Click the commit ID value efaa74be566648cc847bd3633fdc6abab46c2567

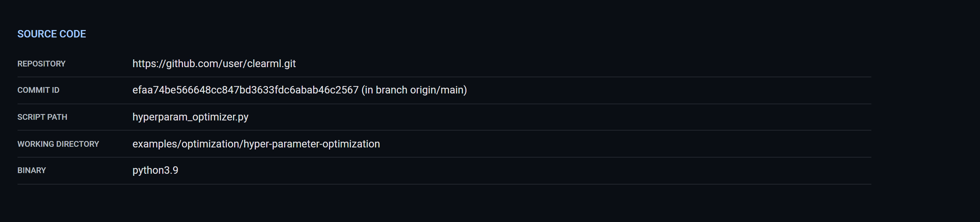click(245, 90)
